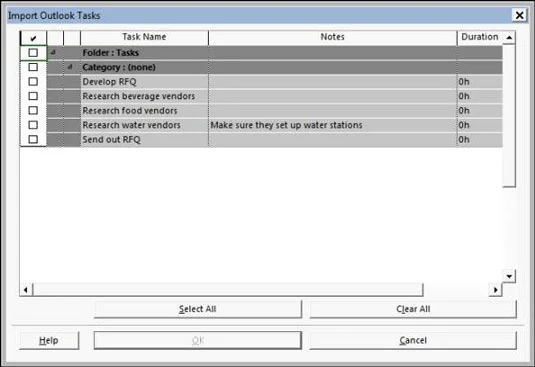Image resolution: width=535 pixels, height=367 pixels.
Task: Cancel the Import Outlook Tasks dialog
Action: click(x=413, y=340)
